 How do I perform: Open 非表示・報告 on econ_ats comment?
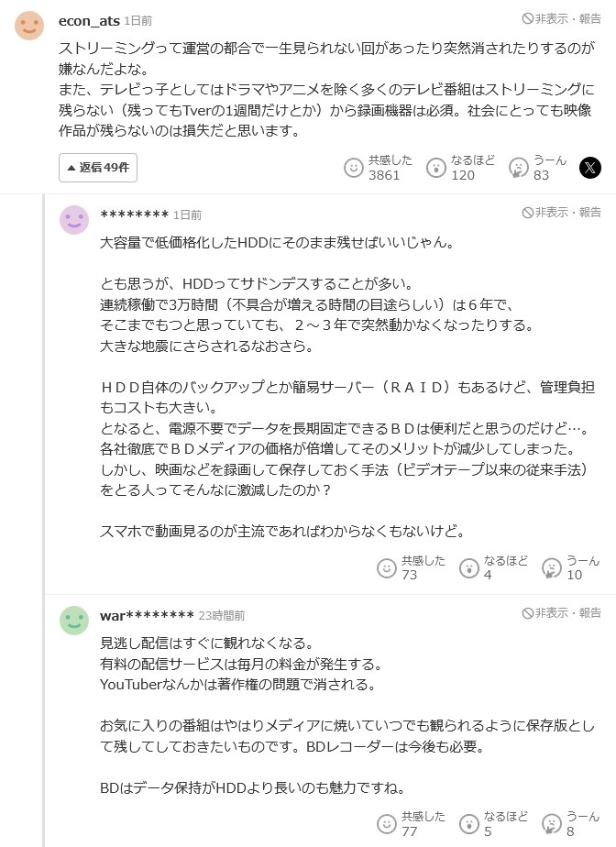point(562,18)
